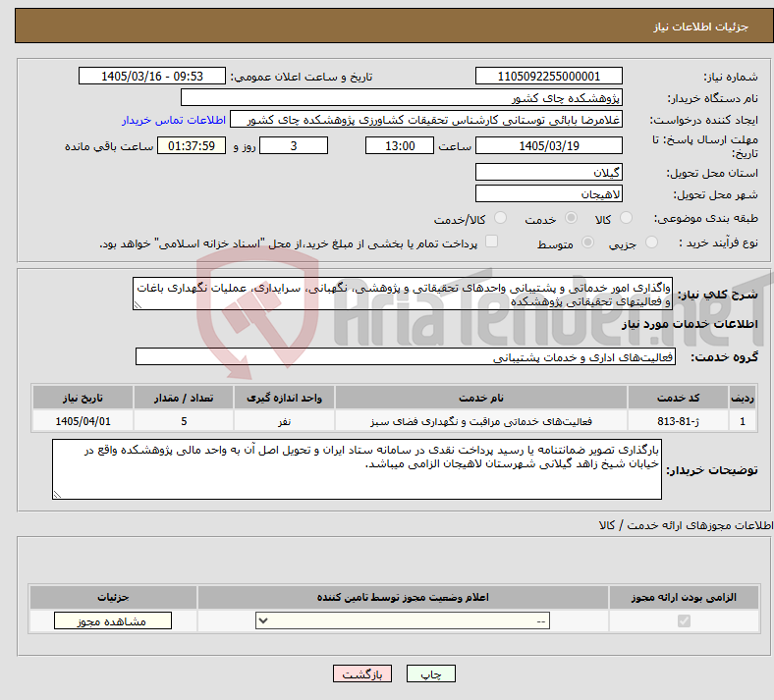Viewport: 774px width, 700px height.
Task: Click the اطلاعات مجوزهای ارائه خدمت / کالا heading
Action: (x=687, y=525)
